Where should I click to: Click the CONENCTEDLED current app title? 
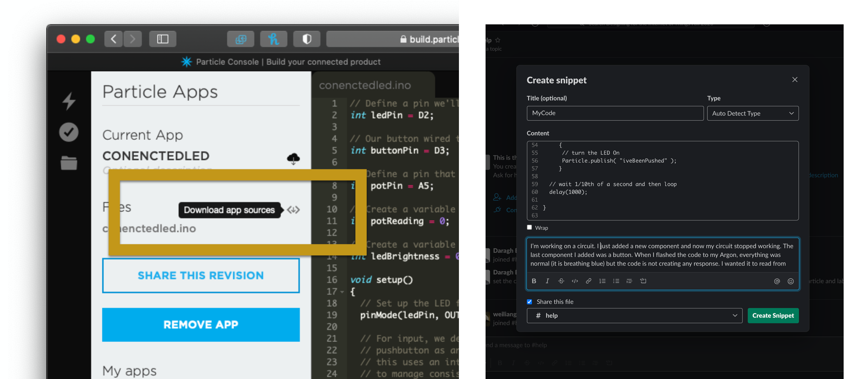click(156, 156)
